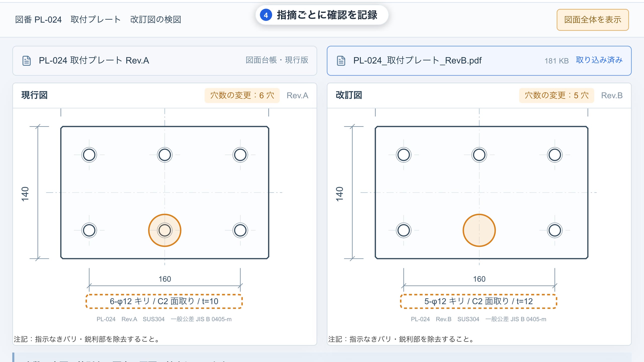Click the 140 dimension in 改訂図

[339, 194]
